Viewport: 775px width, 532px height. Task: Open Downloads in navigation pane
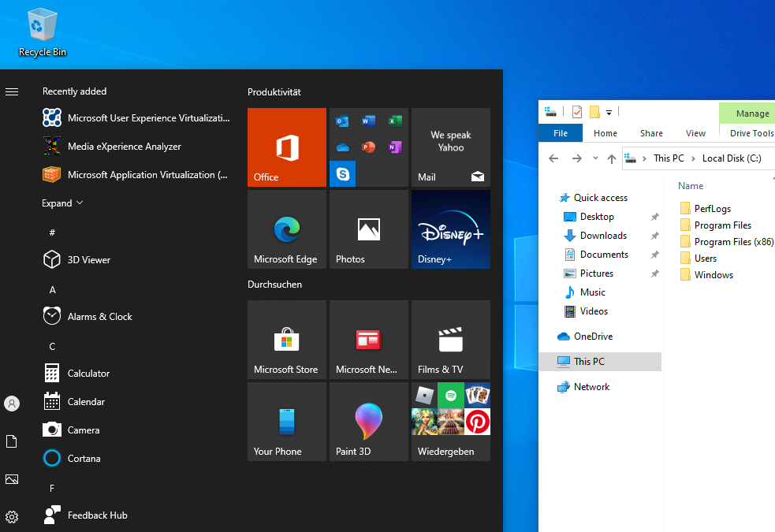(x=603, y=236)
